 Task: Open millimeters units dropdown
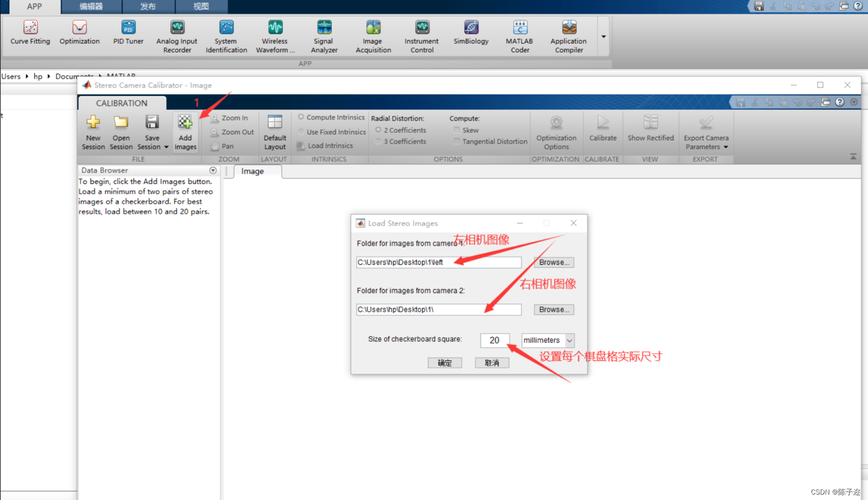[570, 340]
